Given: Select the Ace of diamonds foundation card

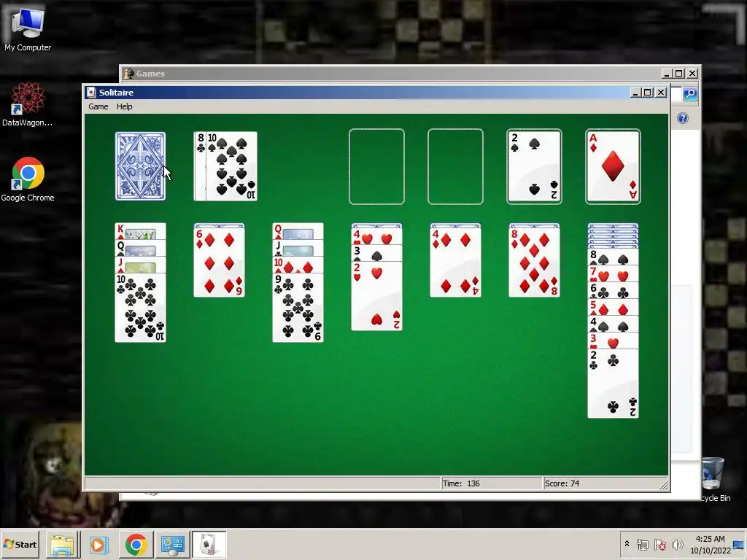Looking at the screenshot, I should point(613,166).
